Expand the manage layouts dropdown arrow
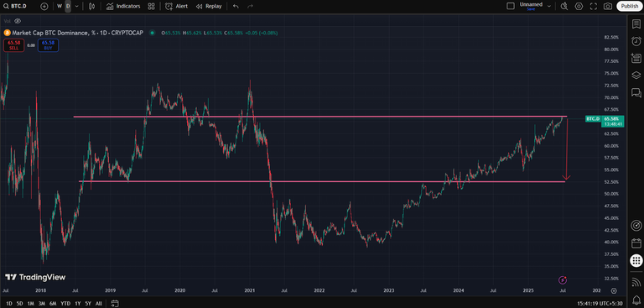 (x=549, y=6)
